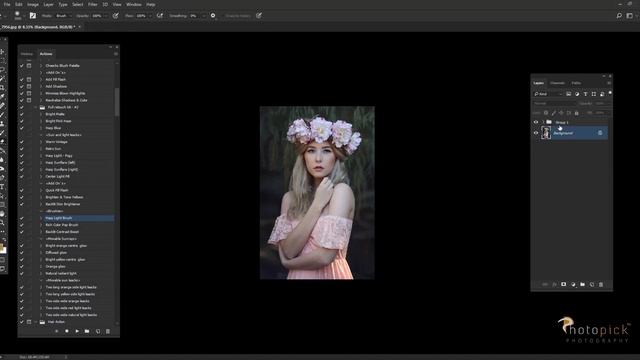Open the Filter menu

click(93, 4)
